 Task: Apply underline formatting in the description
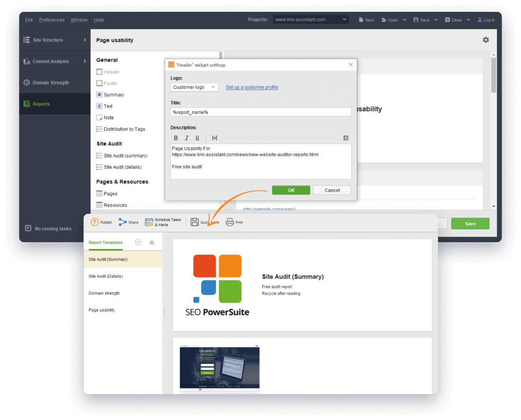(x=197, y=138)
